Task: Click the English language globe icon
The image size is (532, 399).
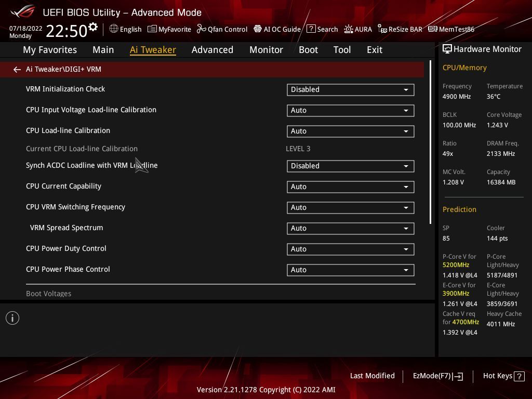Action: click(x=114, y=29)
